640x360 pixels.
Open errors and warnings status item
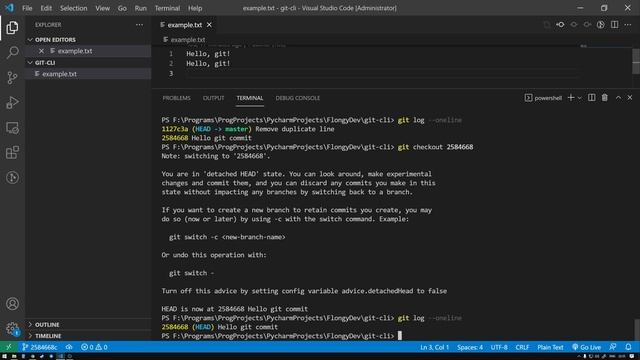pyautogui.click(x=94, y=347)
